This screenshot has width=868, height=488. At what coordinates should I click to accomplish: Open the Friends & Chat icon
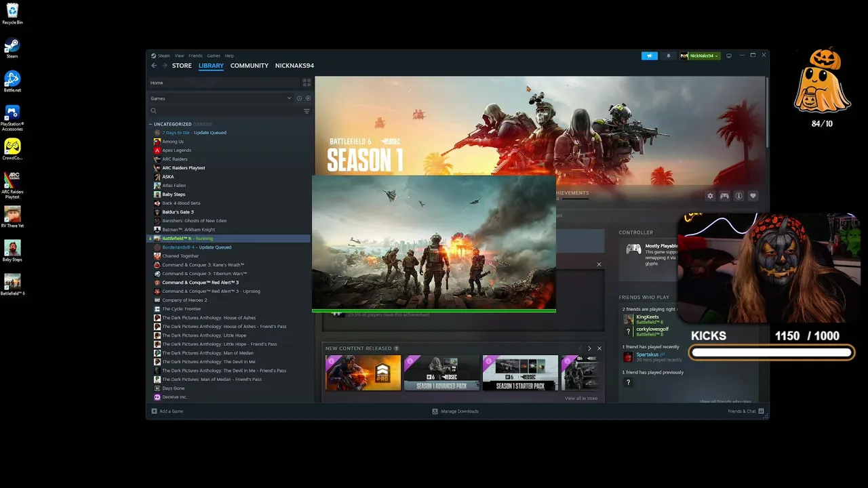[x=761, y=411]
